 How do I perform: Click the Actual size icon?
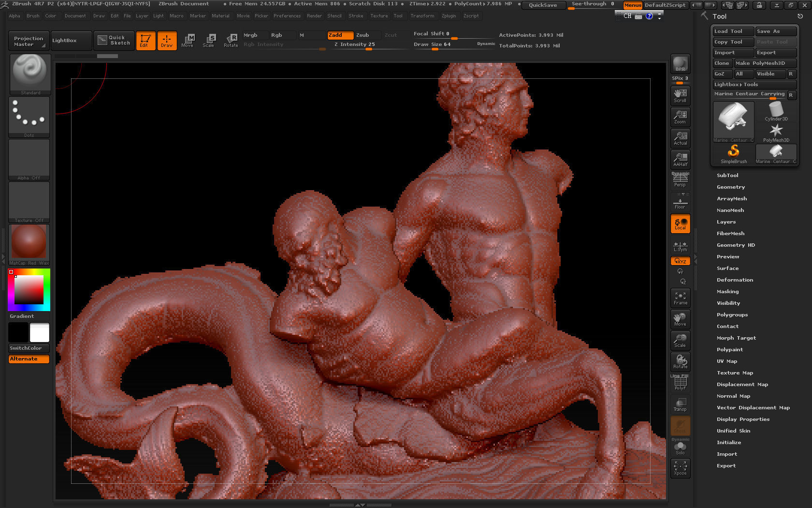pos(680,138)
